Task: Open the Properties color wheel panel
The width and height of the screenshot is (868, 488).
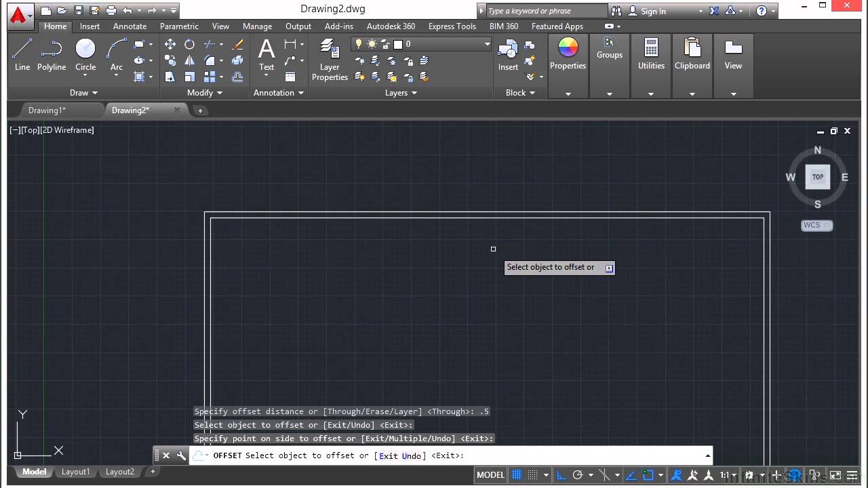Action: click(x=568, y=54)
